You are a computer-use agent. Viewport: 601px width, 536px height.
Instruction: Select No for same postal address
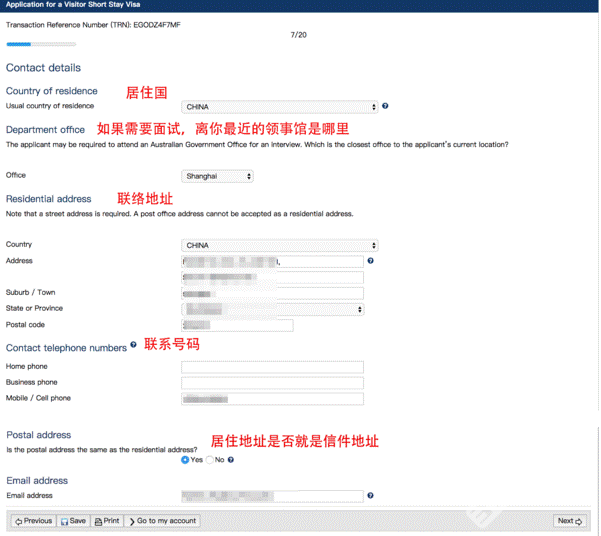[x=209, y=460]
